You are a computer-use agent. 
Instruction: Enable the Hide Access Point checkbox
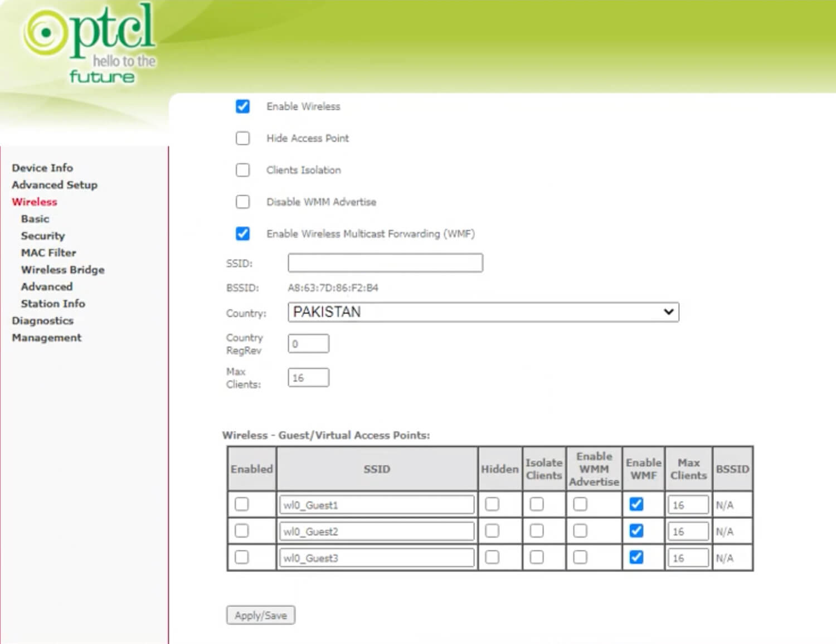click(x=242, y=138)
